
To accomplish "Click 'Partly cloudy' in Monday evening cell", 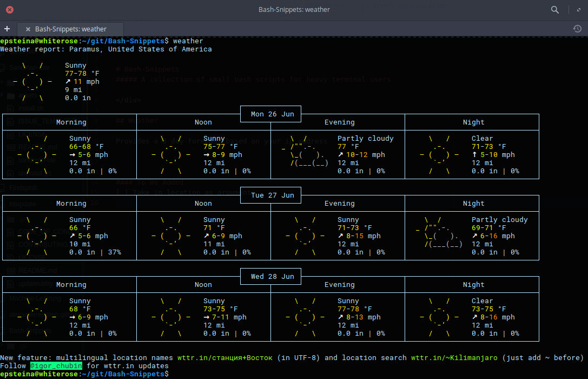I will pos(366,139).
